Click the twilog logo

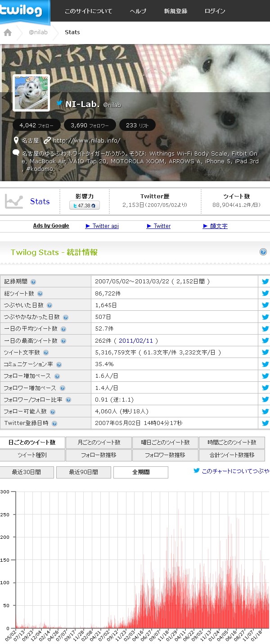pyautogui.click(x=23, y=11)
